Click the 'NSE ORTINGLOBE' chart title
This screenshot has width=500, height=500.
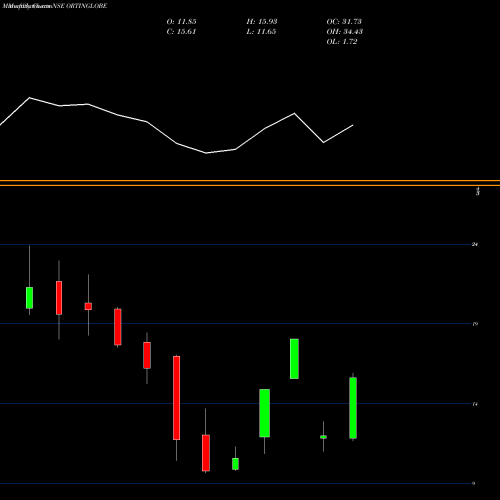[80, 6]
